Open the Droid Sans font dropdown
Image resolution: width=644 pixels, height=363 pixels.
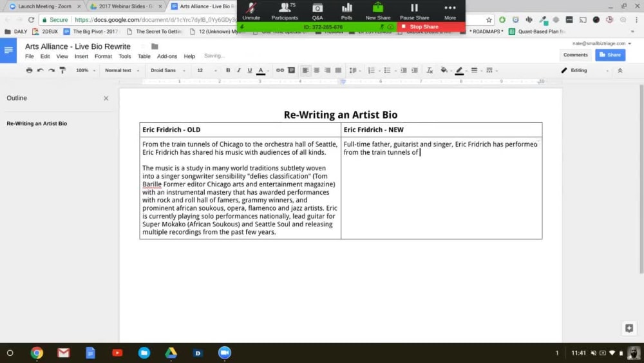167,70
